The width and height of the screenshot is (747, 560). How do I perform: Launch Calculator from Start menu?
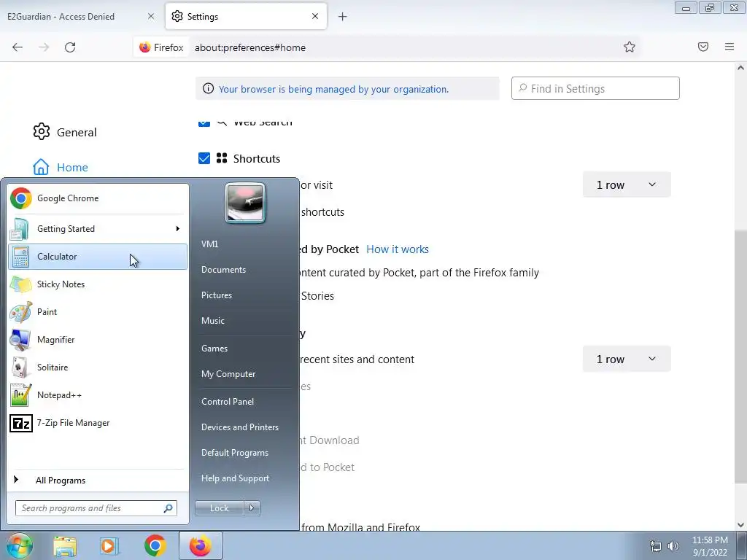coord(98,257)
